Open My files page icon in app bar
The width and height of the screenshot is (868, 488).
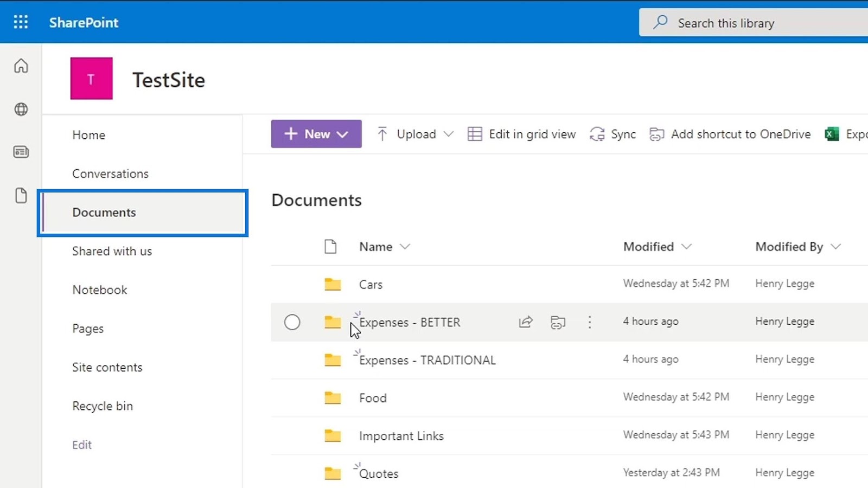pos(21,195)
